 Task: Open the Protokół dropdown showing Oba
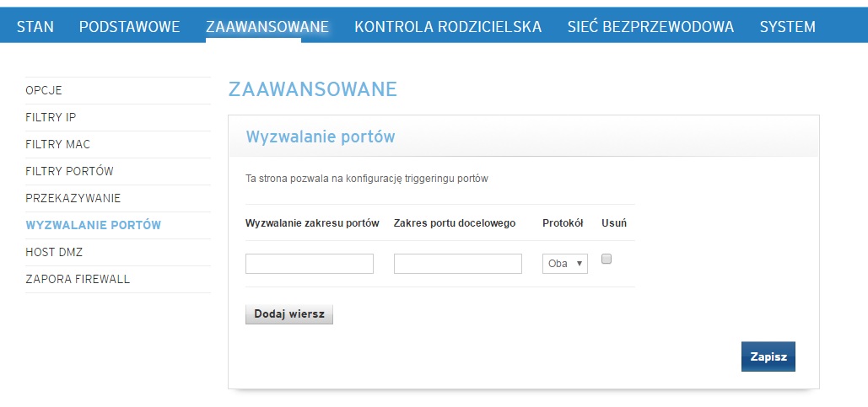(564, 264)
